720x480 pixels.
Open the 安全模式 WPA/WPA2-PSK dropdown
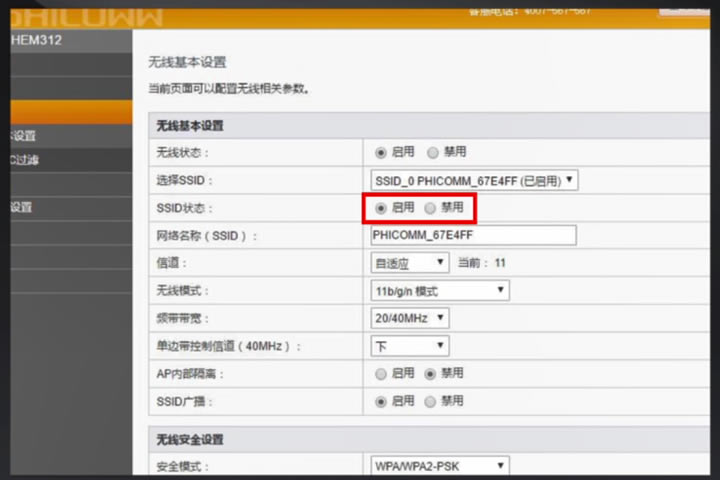click(x=440, y=466)
